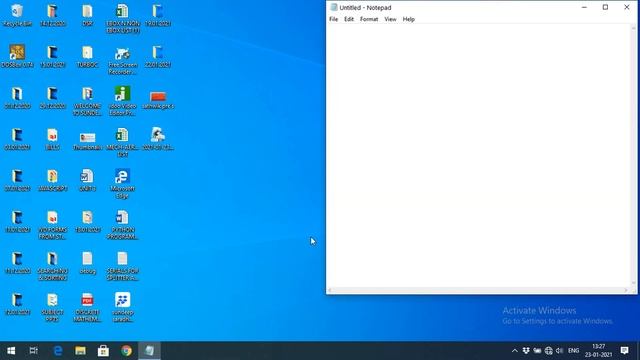
Task: Select the 19.01.2021 folder icon
Action: click(x=158, y=15)
